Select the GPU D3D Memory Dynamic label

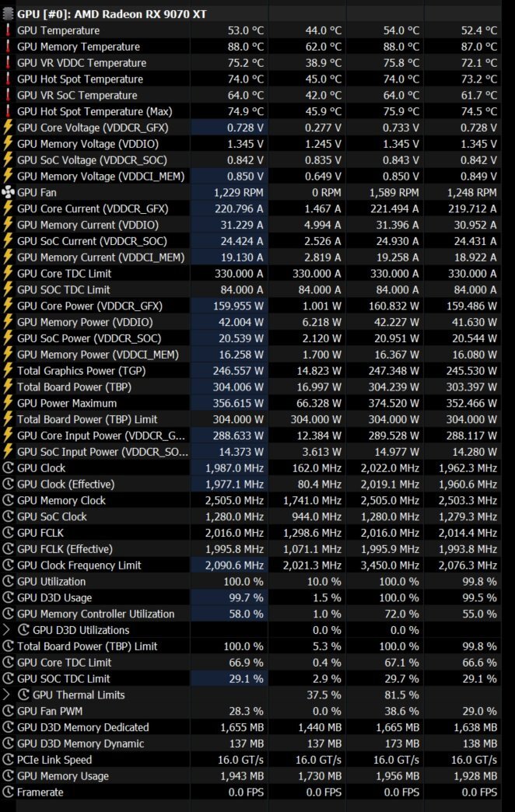(x=81, y=744)
